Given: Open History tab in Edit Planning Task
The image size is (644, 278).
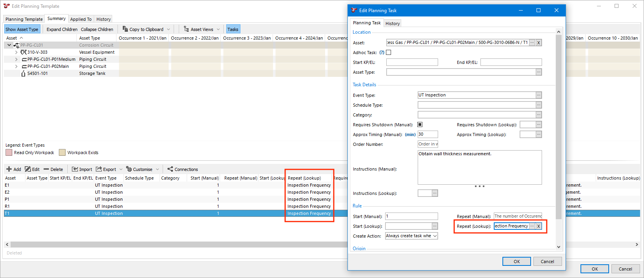Looking at the screenshot, I should pos(393,24).
